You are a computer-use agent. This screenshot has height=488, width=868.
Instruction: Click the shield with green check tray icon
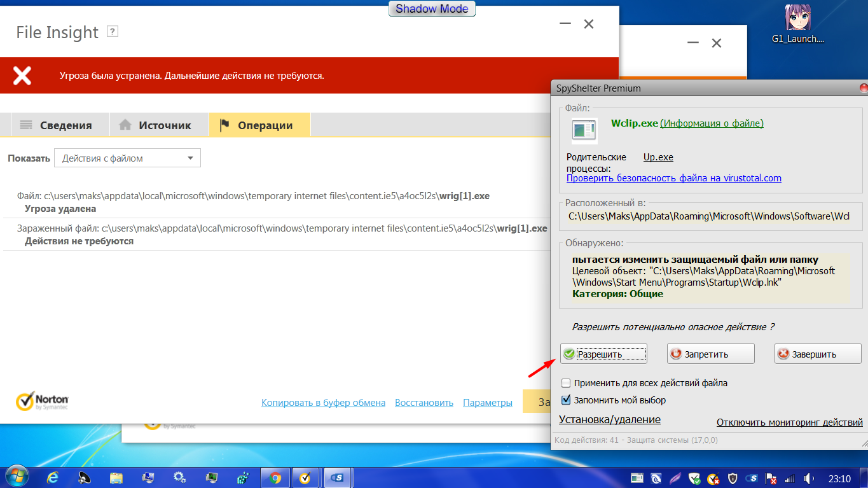695,478
